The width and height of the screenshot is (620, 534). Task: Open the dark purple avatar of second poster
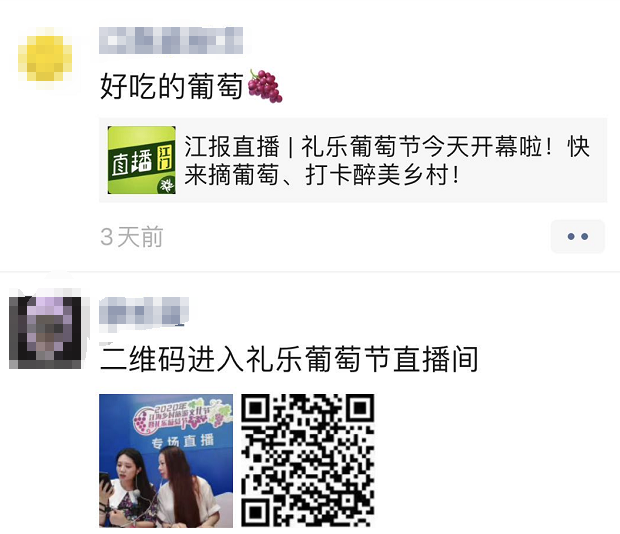[45, 332]
